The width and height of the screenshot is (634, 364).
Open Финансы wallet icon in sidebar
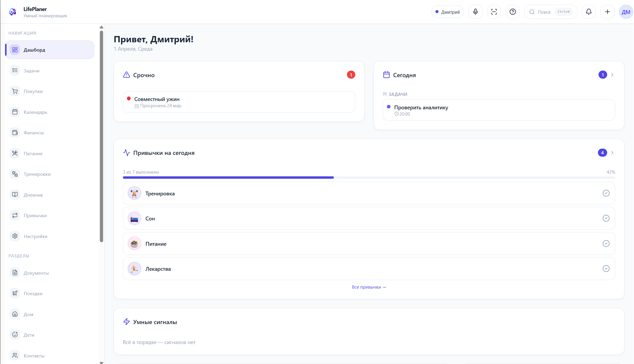[15, 133]
